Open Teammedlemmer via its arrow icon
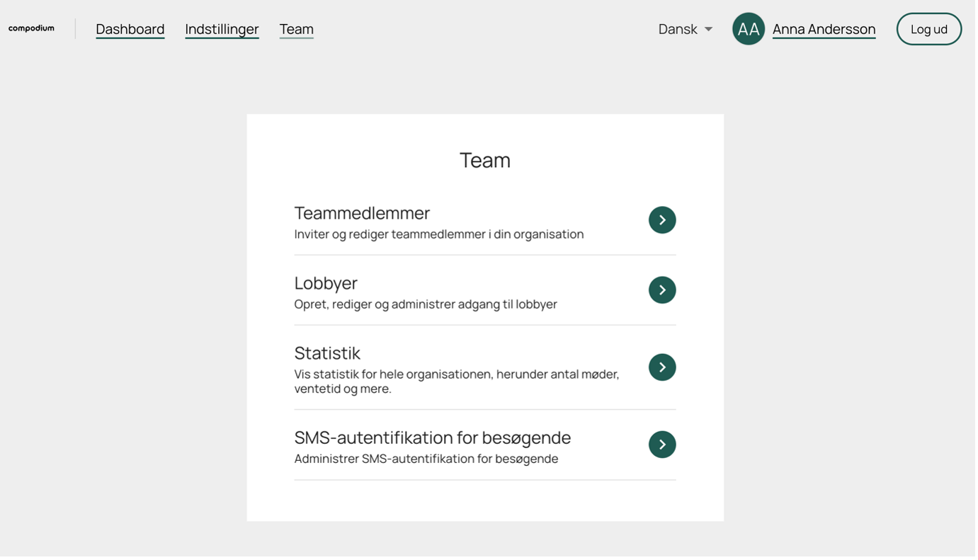The width and height of the screenshot is (978, 560). (x=664, y=221)
